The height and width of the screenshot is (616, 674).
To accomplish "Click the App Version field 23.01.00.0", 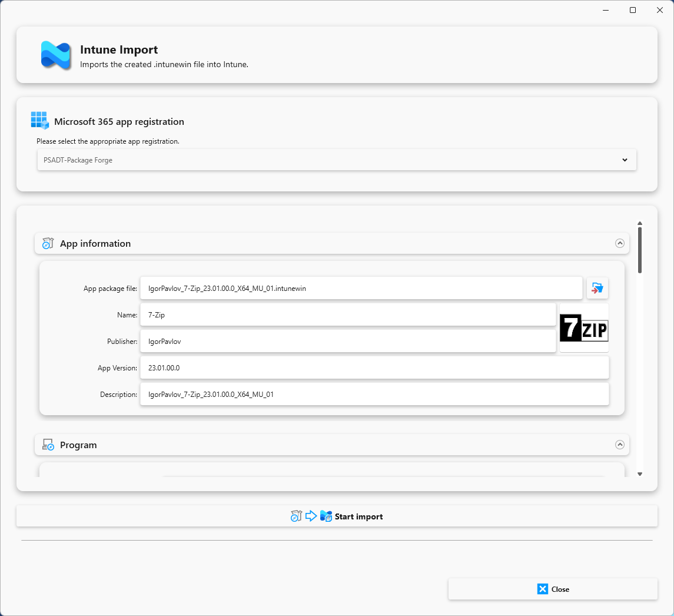I will point(374,368).
